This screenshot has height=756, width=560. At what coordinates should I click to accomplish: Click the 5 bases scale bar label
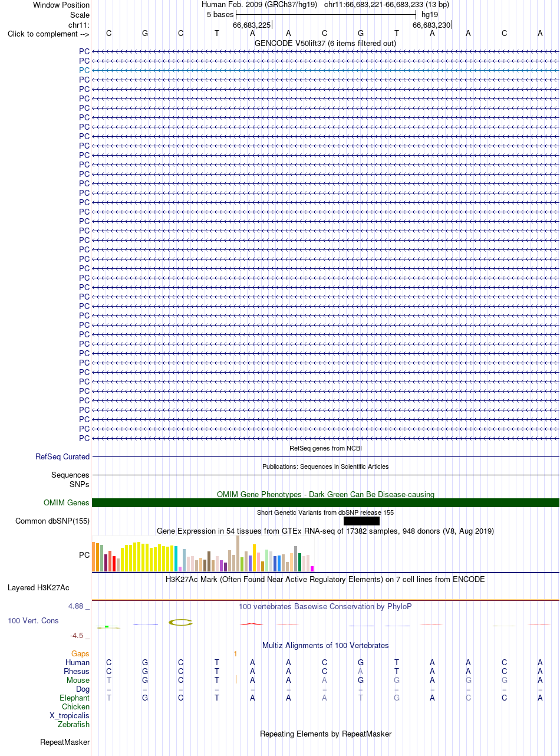coord(220,14)
